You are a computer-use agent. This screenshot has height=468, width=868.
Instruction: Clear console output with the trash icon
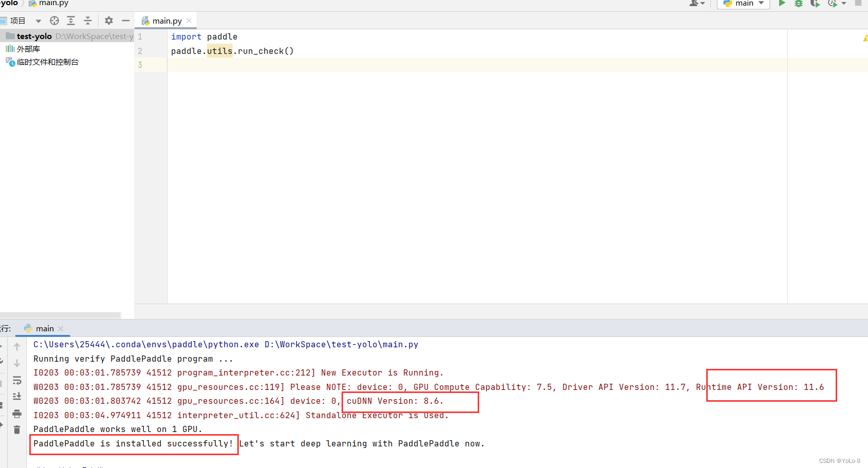tap(17, 429)
